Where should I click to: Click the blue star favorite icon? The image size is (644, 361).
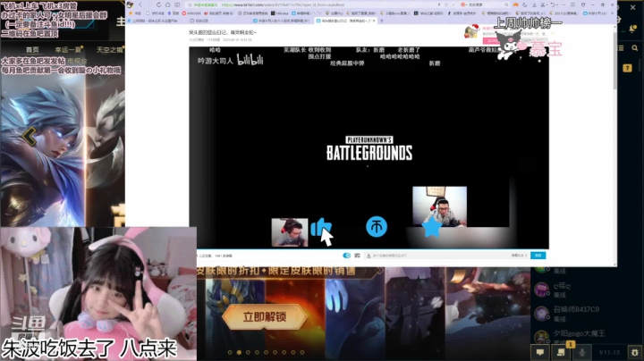[x=432, y=227]
